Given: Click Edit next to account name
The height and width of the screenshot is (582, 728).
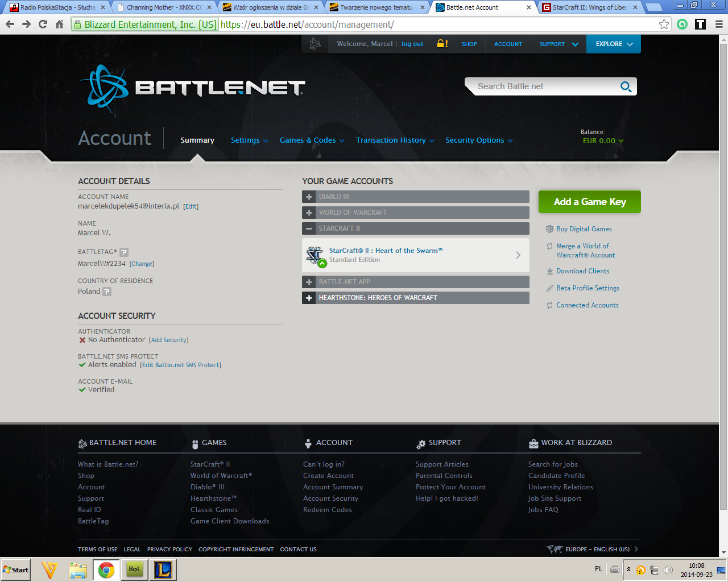Looking at the screenshot, I should pos(191,206).
